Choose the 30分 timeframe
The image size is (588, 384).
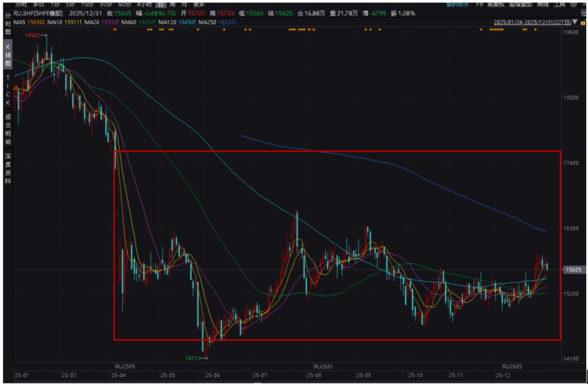tap(106, 4)
